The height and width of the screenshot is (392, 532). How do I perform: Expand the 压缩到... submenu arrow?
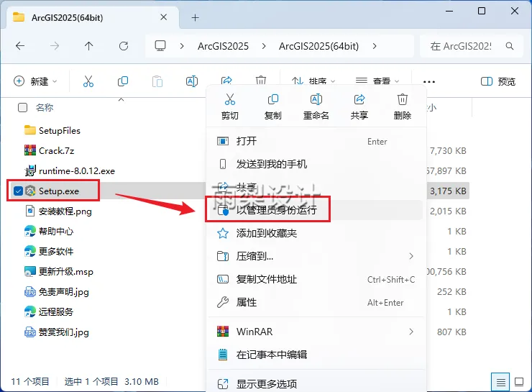(411, 256)
